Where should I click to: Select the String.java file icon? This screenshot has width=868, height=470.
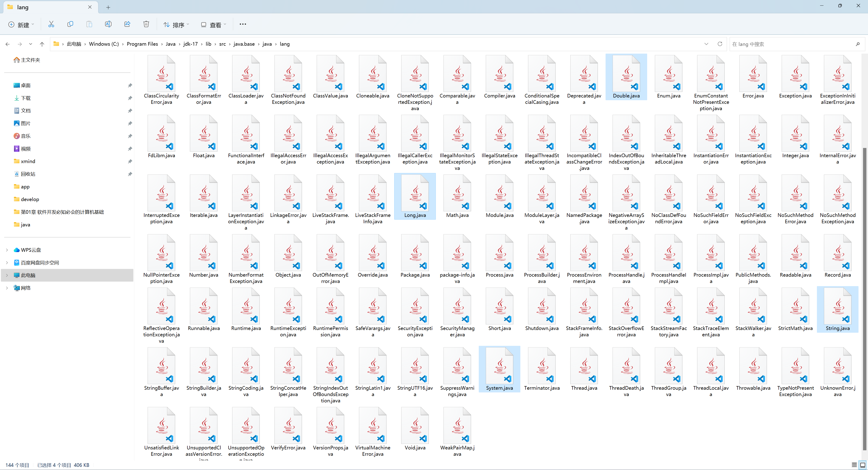(838, 306)
